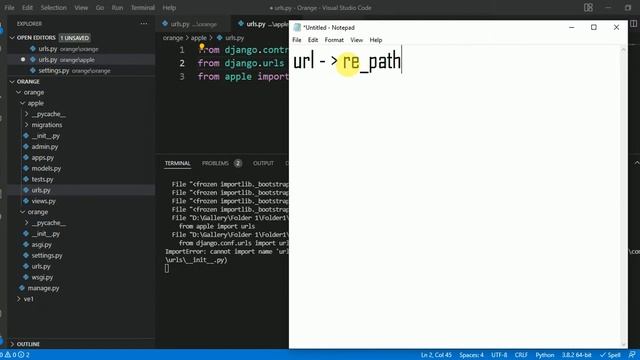Collapse the ORANGE workspace section
The height and width of the screenshot is (360, 640).
tap(12, 82)
